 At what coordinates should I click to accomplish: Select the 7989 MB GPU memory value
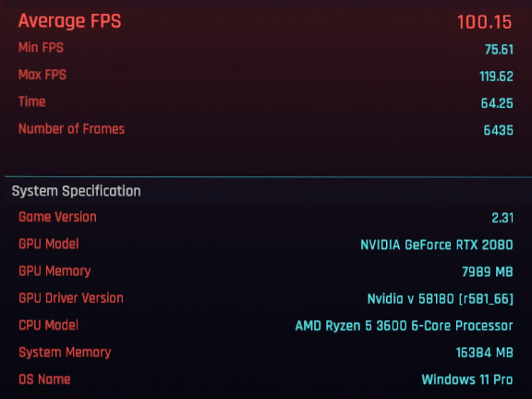click(487, 272)
